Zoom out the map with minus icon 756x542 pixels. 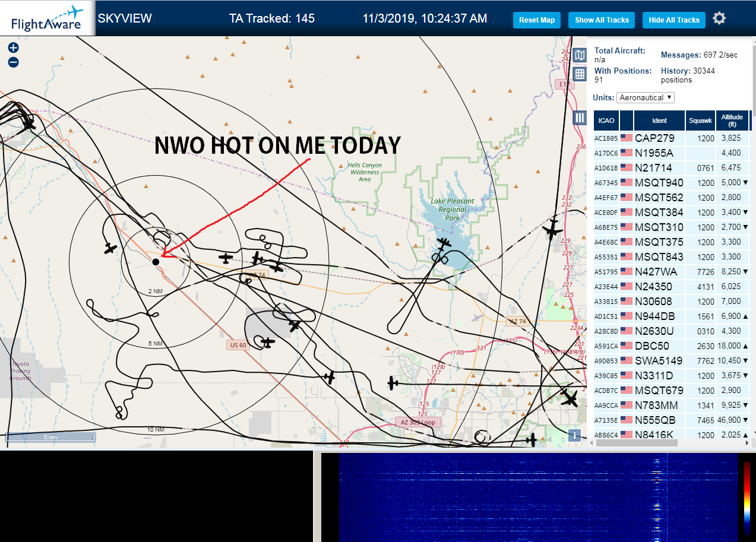13,62
